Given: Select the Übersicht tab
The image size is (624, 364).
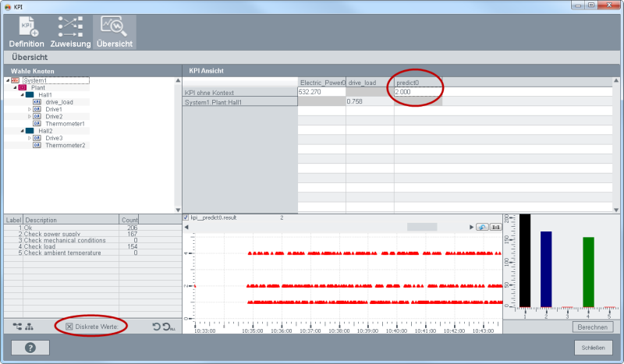Looking at the screenshot, I should click(115, 33).
